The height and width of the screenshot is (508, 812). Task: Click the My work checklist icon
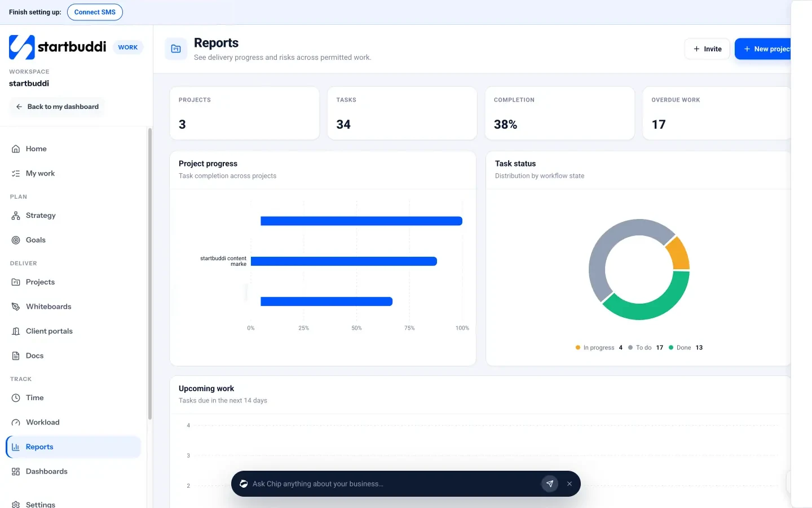[16, 174]
